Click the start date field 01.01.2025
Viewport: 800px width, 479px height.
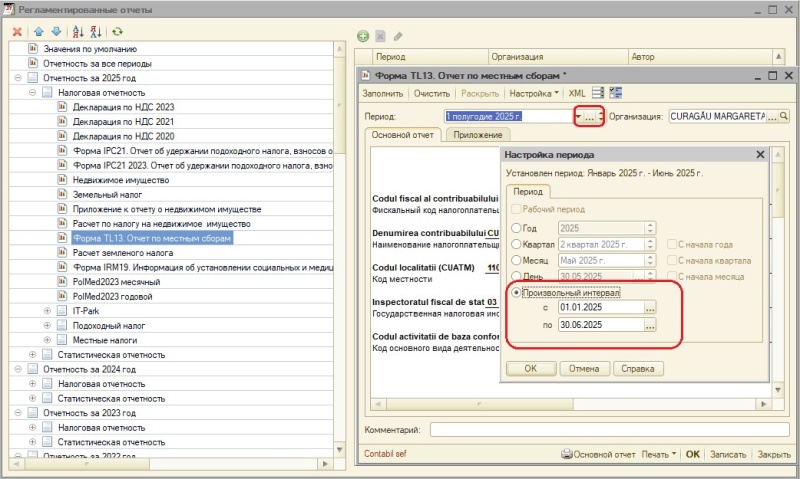pyautogui.click(x=601, y=308)
